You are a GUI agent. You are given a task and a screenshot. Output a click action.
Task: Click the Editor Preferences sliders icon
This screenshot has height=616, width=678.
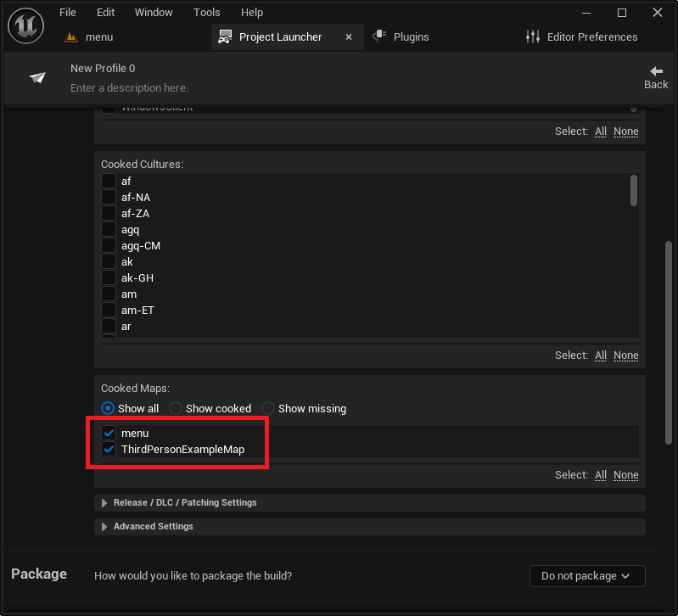coord(533,36)
